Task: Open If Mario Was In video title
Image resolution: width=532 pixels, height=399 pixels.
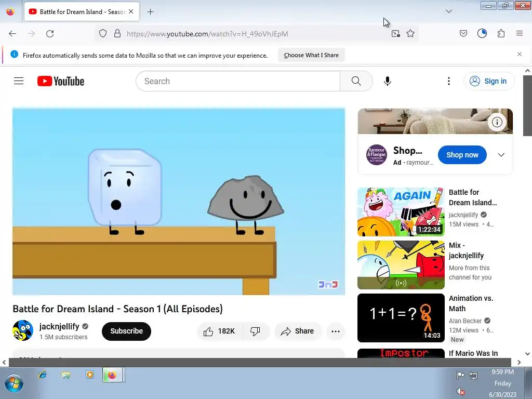Action: point(473,353)
